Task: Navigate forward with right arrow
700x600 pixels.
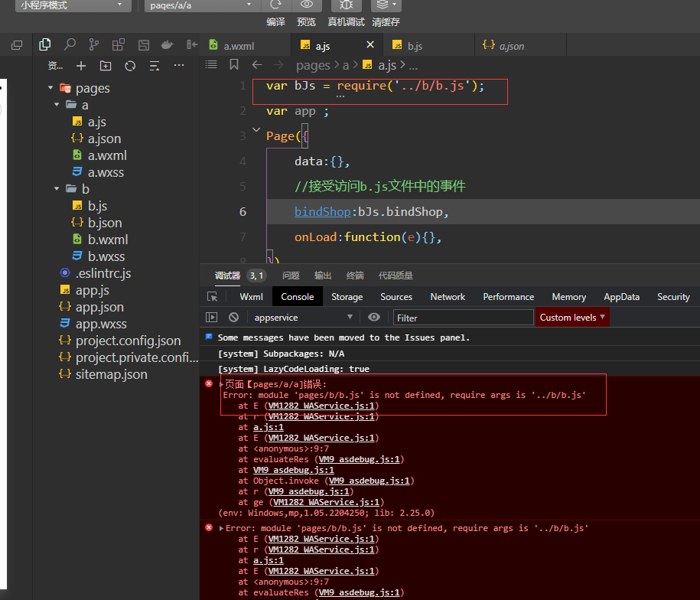Action: (278, 65)
